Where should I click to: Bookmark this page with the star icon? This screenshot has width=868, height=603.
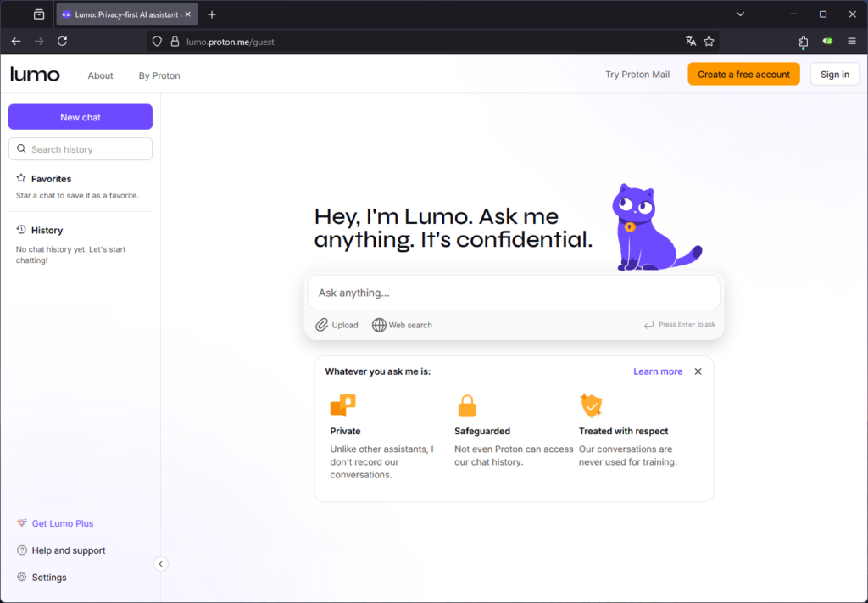click(709, 41)
